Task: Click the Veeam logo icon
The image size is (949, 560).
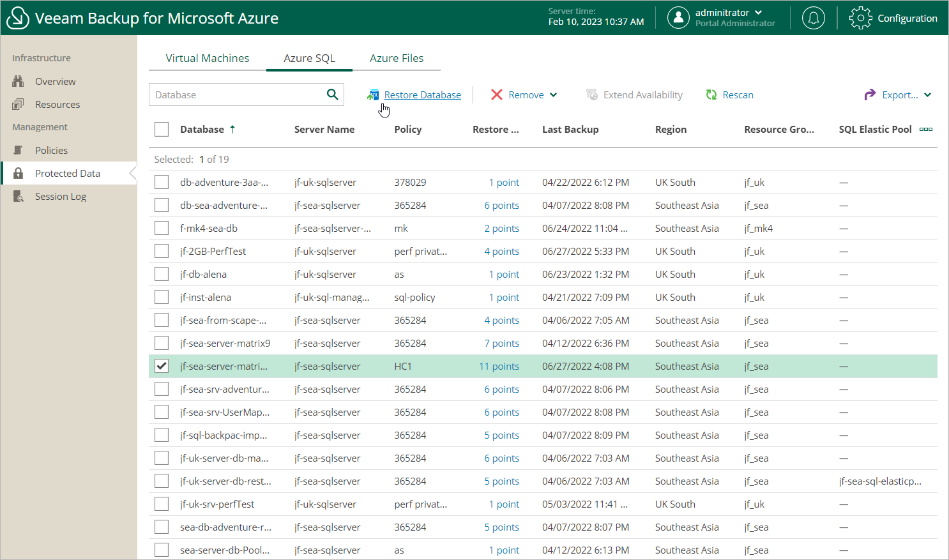Action: pos(17,18)
